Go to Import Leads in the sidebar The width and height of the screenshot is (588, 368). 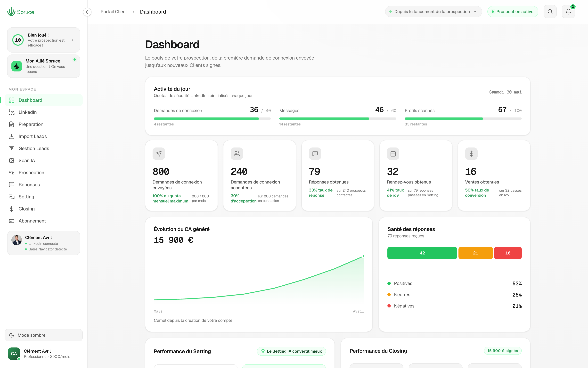44,136
